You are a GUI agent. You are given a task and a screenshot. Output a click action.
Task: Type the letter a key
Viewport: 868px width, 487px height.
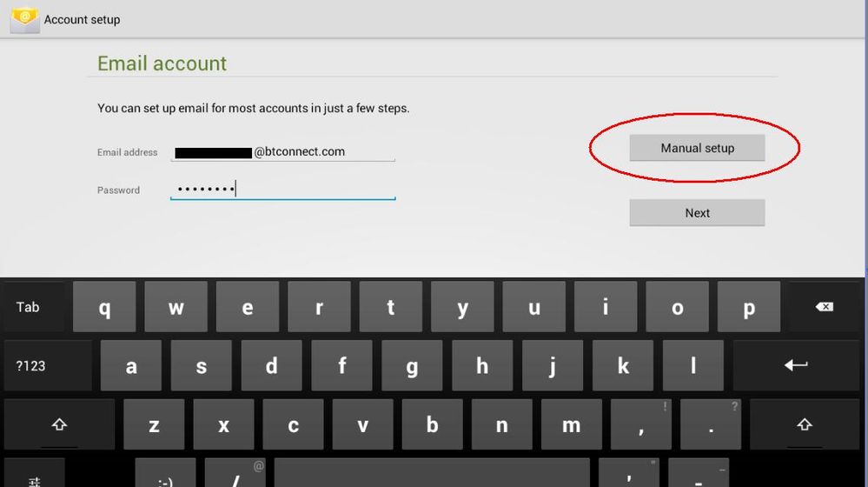(130, 365)
